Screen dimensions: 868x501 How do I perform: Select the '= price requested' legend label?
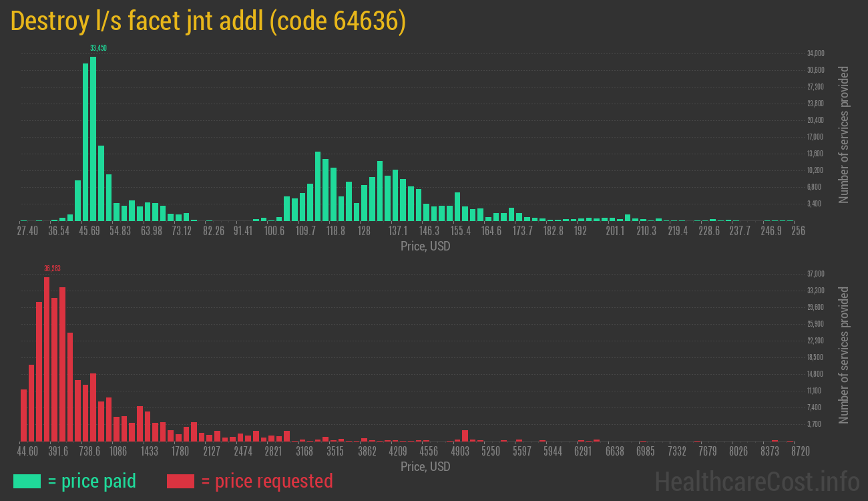tap(266, 481)
